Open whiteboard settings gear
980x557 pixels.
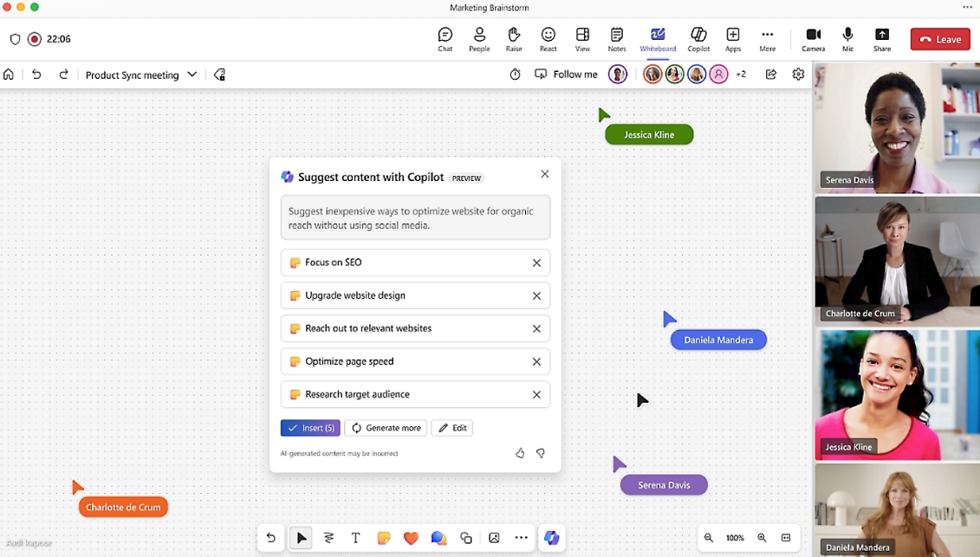tap(798, 74)
